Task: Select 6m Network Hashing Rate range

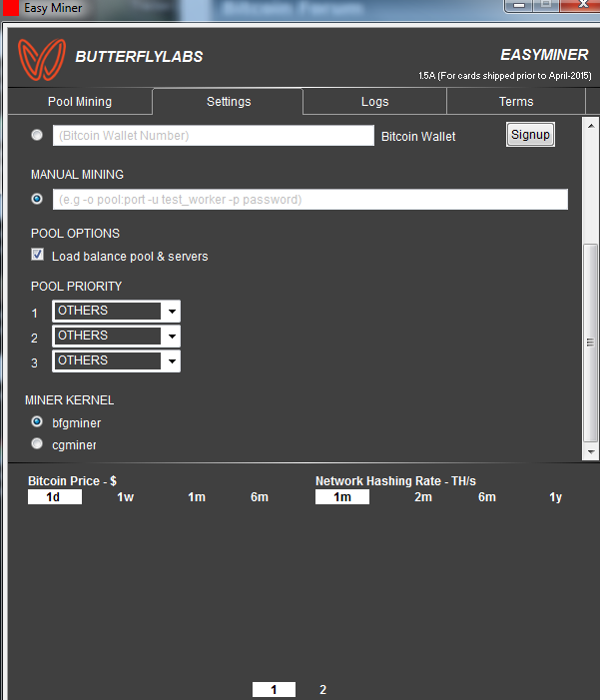Action: [x=487, y=497]
